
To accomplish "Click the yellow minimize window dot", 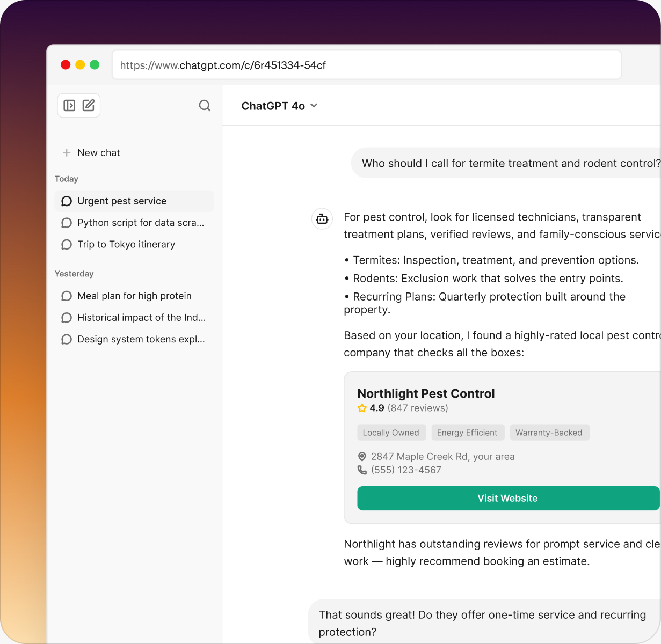I will click(x=80, y=65).
